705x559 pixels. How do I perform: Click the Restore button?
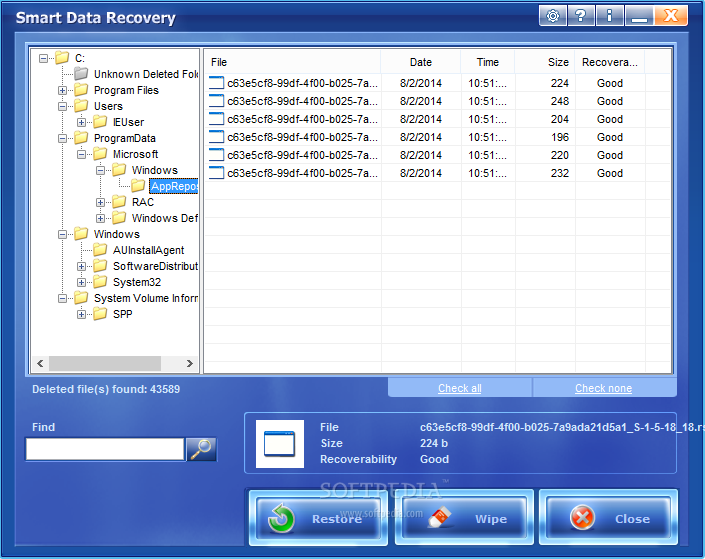pyautogui.click(x=318, y=518)
